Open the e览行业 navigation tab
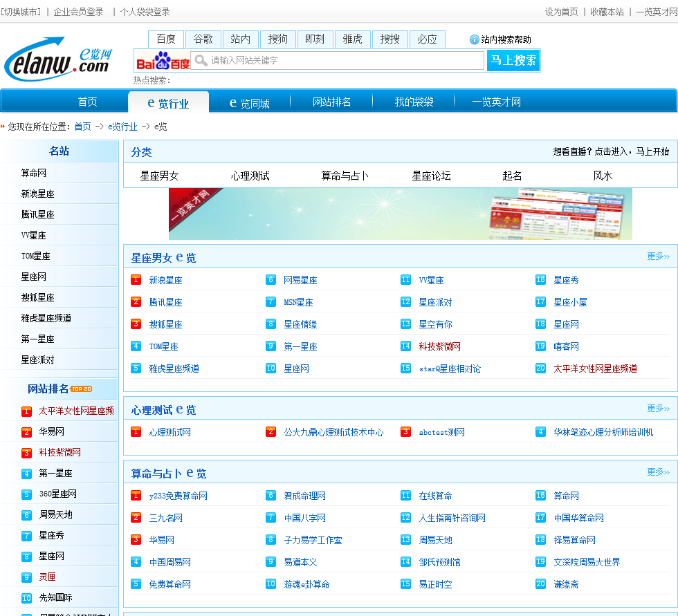 coord(168,103)
